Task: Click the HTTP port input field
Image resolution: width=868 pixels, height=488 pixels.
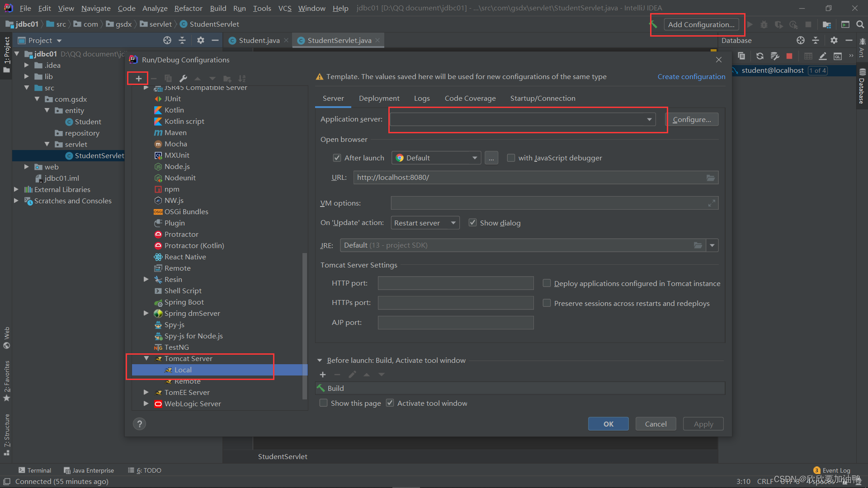Action: [x=455, y=283]
